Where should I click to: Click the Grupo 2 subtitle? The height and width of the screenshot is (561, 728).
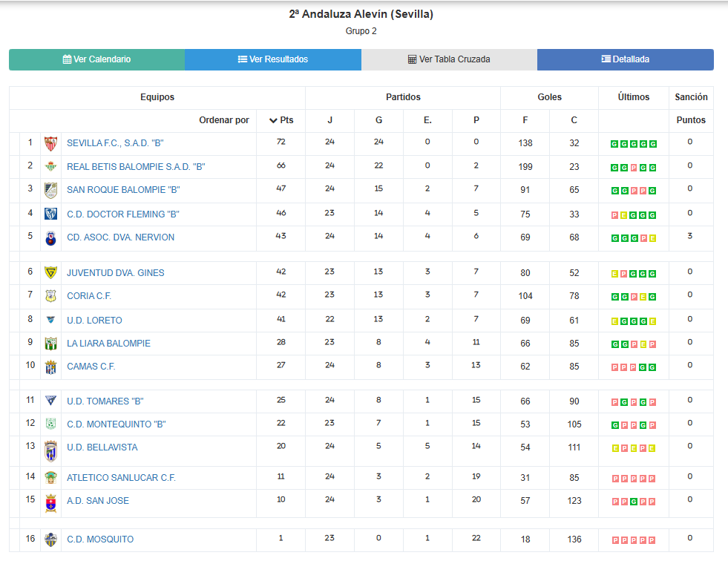coord(361,31)
